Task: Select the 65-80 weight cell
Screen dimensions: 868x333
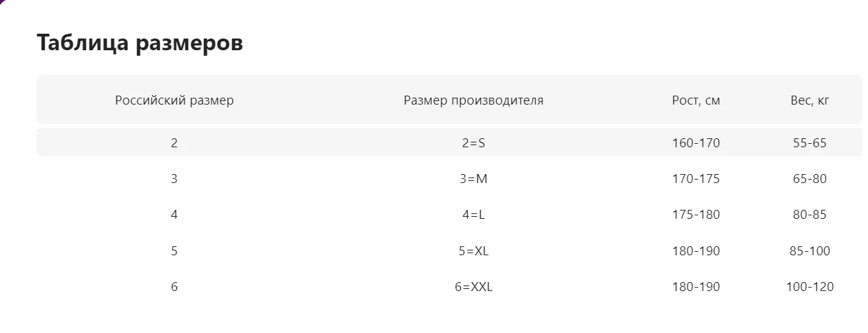Action: coord(809,179)
